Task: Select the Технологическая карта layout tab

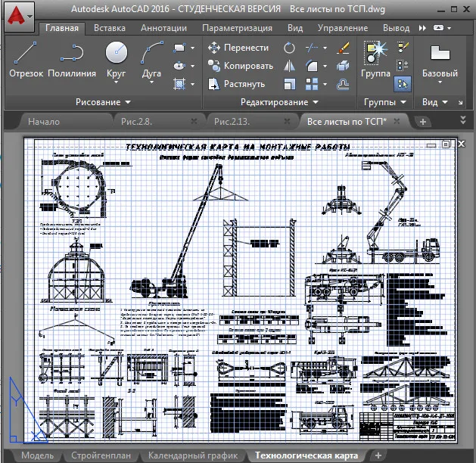Action: [x=306, y=455]
